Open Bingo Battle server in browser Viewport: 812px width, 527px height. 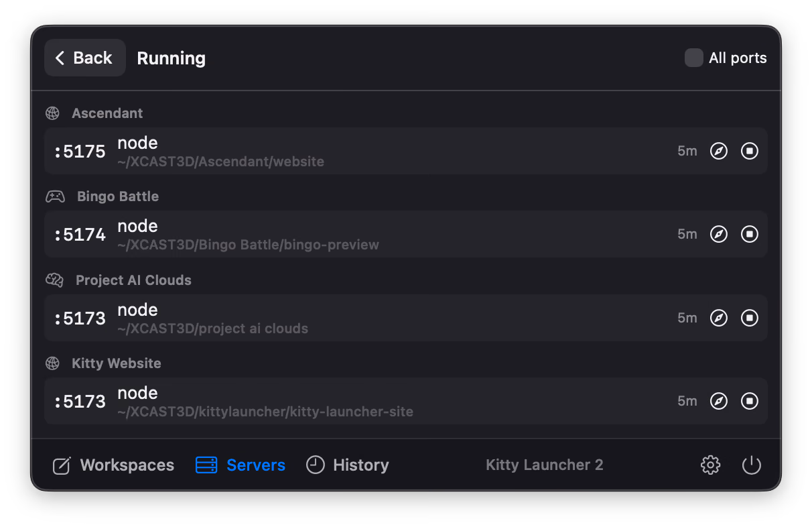[x=719, y=234]
